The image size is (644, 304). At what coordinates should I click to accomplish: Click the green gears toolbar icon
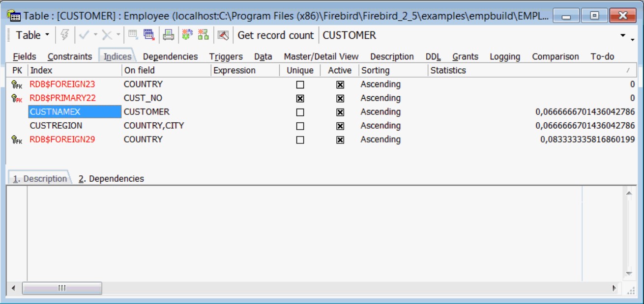[x=187, y=35]
